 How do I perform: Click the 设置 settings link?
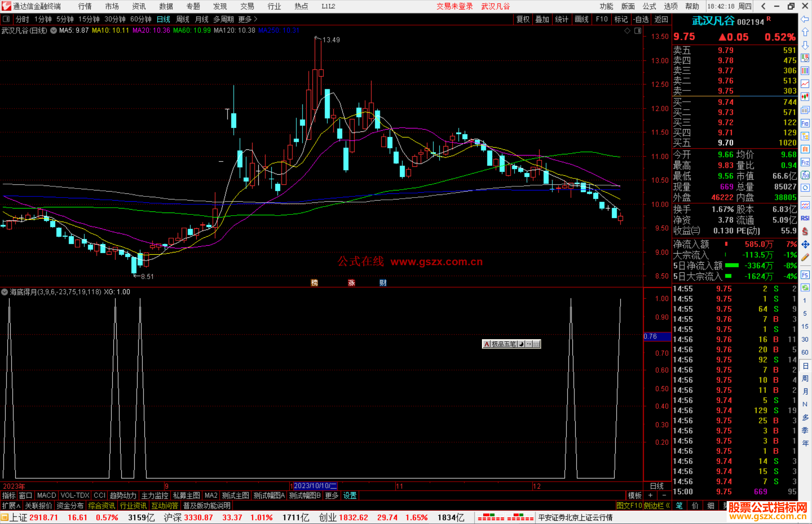[350, 495]
